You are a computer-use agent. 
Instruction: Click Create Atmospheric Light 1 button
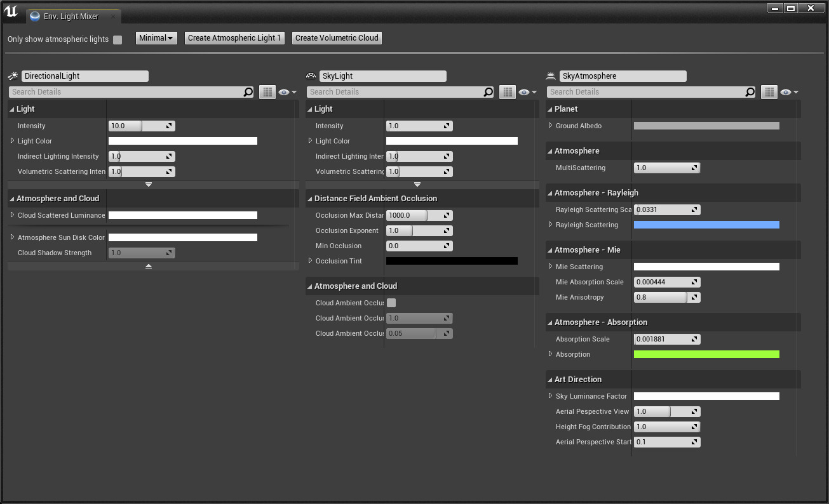[234, 38]
